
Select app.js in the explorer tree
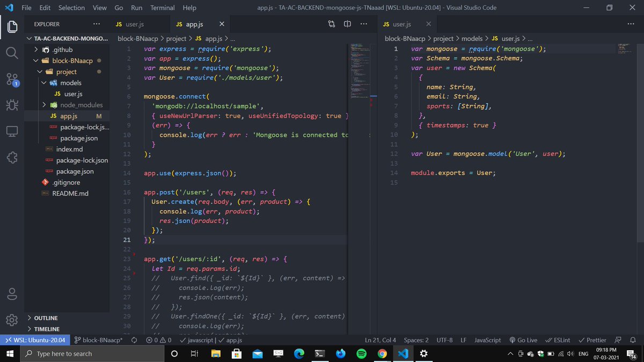coord(67,116)
